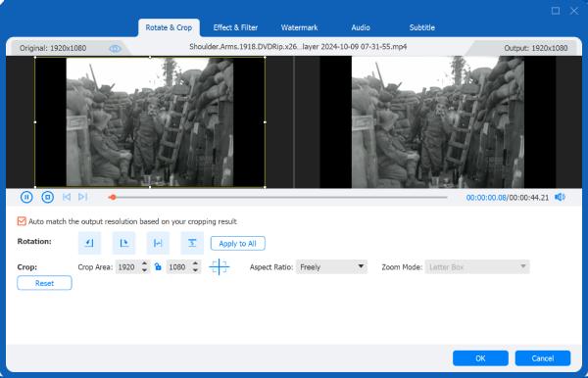Click the output preview on right
The width and height of the screenshot is (588, 378).
coord(438,122)
